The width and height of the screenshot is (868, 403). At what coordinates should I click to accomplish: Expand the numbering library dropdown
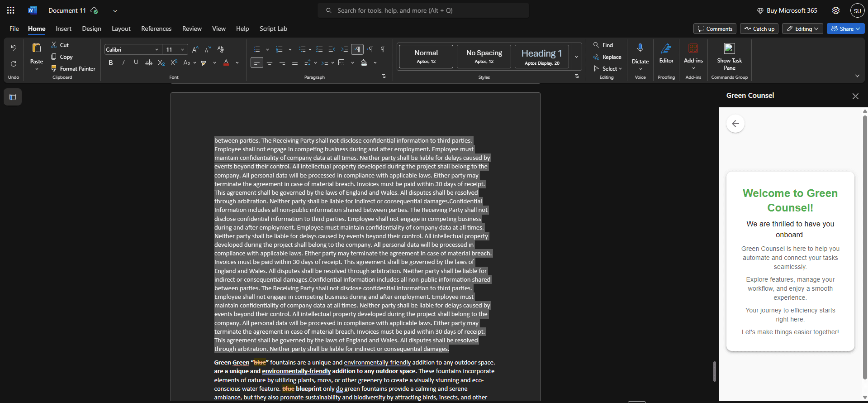point(290,49)
